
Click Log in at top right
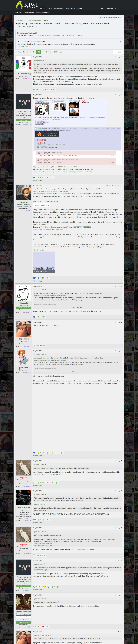[x=103, y=8]
